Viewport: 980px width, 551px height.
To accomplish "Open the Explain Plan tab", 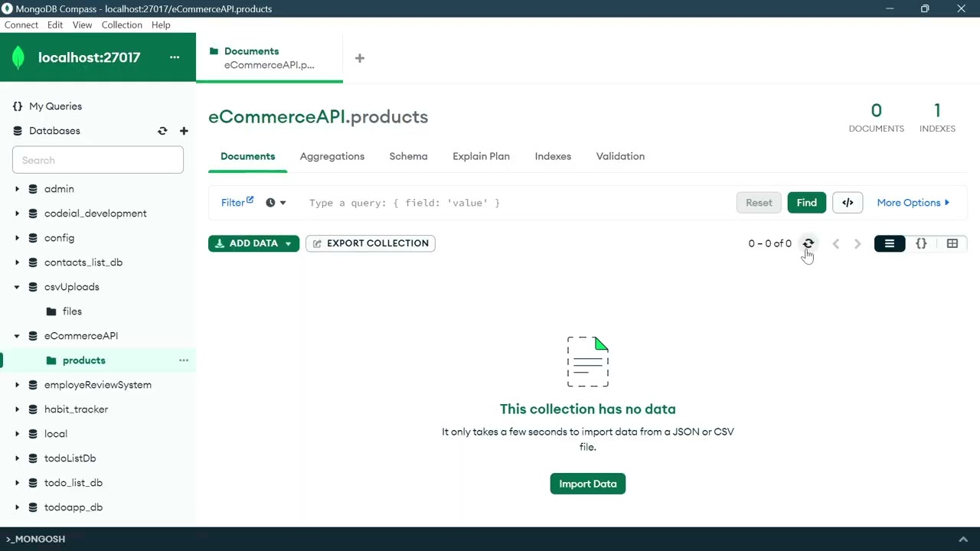I will 481,156.
